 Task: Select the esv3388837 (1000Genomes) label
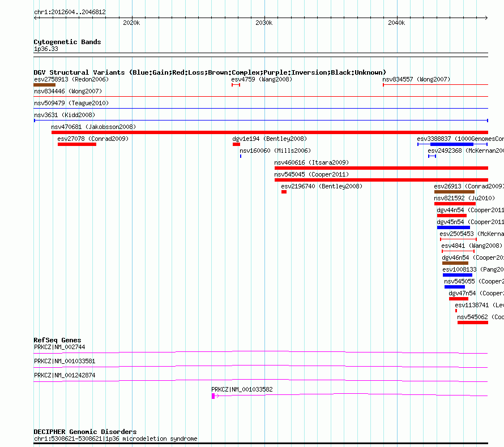(x=460, y=139)
